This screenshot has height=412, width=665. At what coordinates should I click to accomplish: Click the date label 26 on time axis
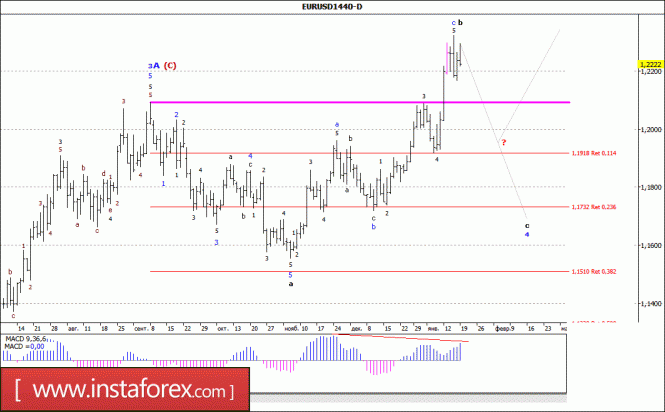click(481, 328)
